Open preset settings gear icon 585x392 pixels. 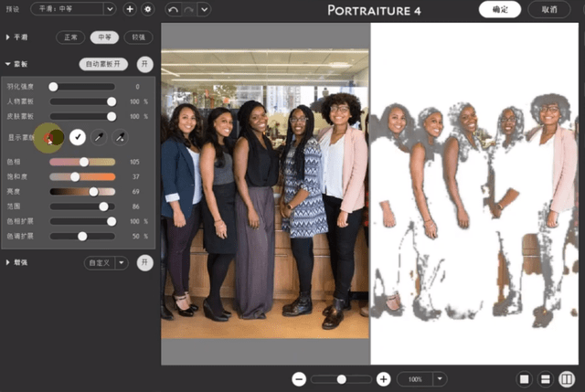coord(148,9)
